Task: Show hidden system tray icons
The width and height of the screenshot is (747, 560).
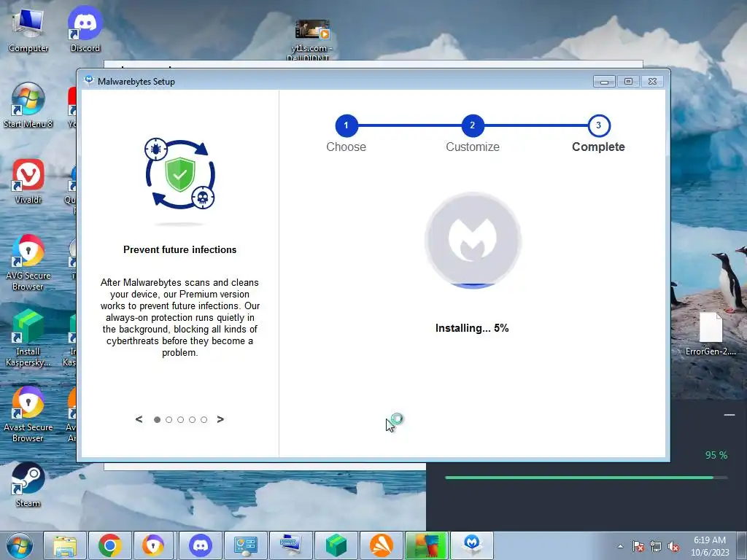Action: (620, 546)
